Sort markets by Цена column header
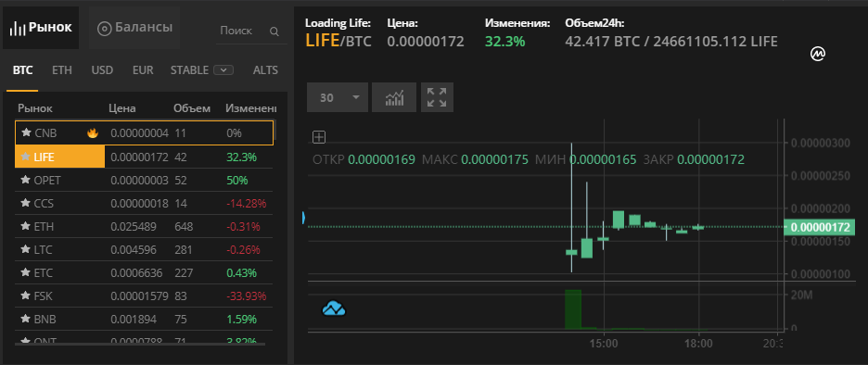This screenshot has height=365, width=868. point(122,108)
